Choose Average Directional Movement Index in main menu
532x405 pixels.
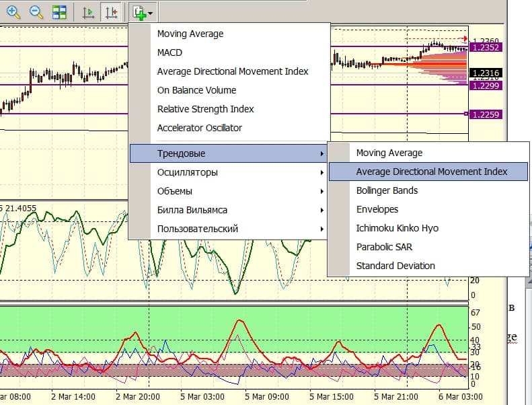point(229,71)
